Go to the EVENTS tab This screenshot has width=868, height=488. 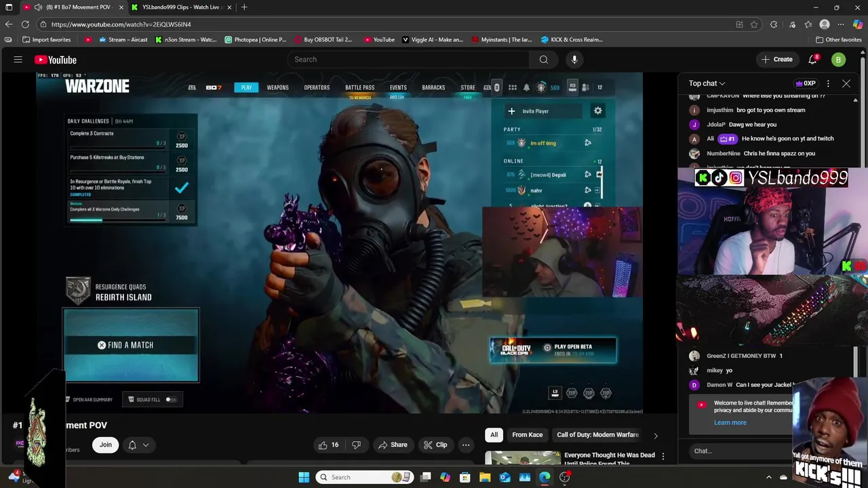(x=398, y=87)
